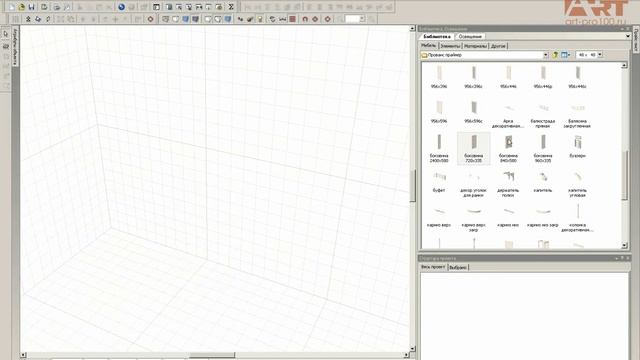This screenshot has height=360, width=640.
Task: Switch to the Освещение tab
Action: [470, 36]
